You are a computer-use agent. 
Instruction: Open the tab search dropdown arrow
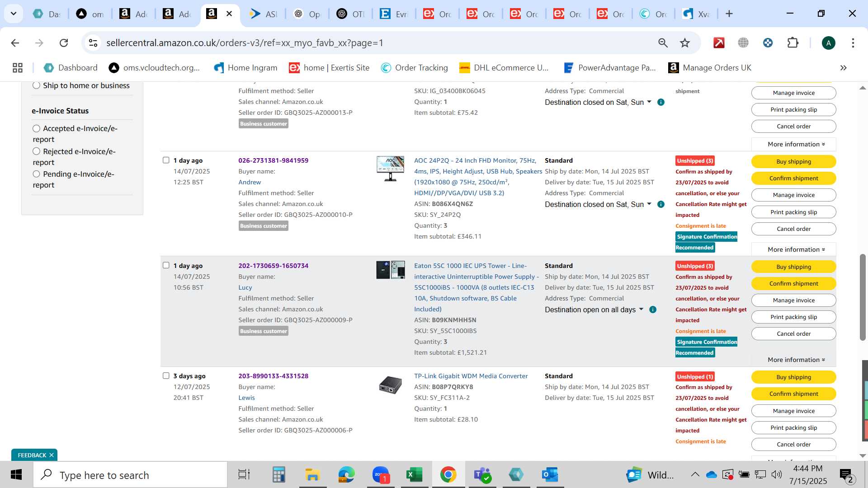[14, 14]
